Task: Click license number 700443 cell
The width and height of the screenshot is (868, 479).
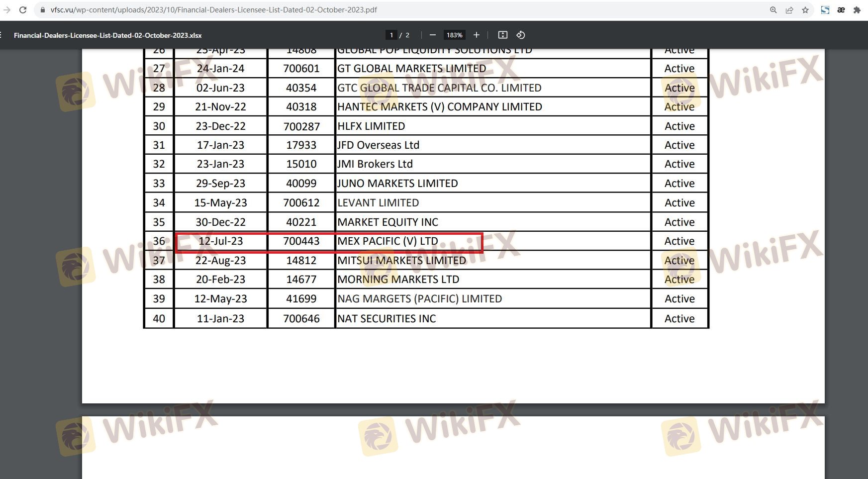Action: (301, 241)
